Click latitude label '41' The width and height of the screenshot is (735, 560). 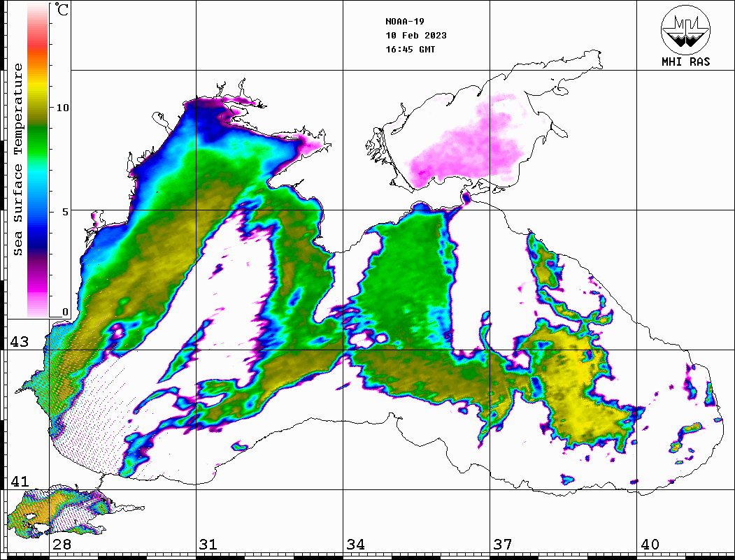[20, 481]
